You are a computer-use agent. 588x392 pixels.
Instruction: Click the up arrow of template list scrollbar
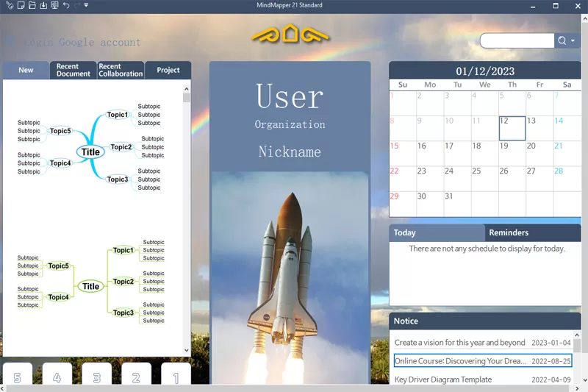tap(187, 89)
